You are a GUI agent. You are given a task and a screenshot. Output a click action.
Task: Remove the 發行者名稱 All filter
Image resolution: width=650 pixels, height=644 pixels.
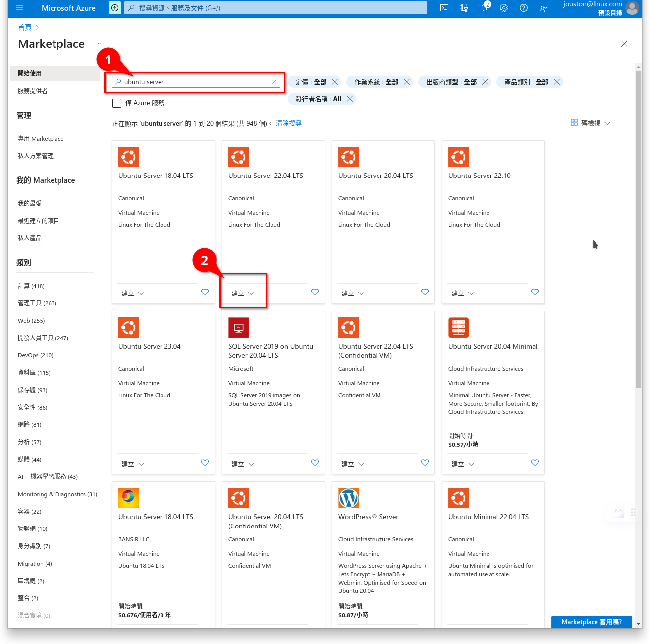click(x=350, y=99)
